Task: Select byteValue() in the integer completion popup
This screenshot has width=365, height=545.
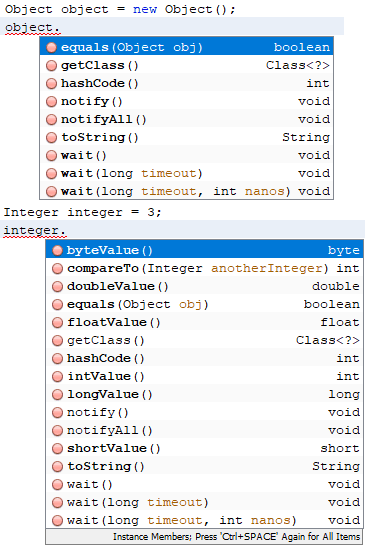Action: 204,250
